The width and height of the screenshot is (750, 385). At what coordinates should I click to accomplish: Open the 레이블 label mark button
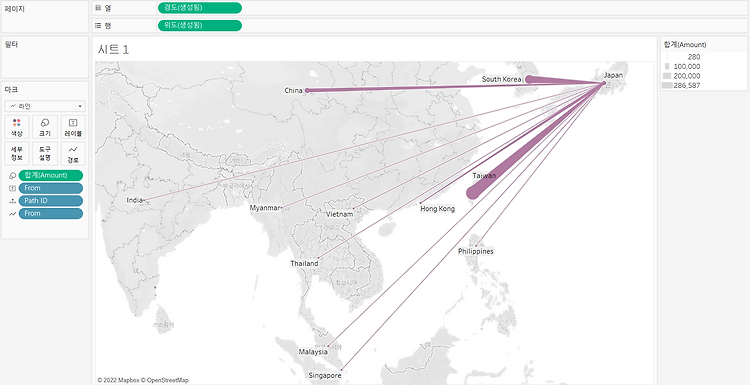pos(73,127)
